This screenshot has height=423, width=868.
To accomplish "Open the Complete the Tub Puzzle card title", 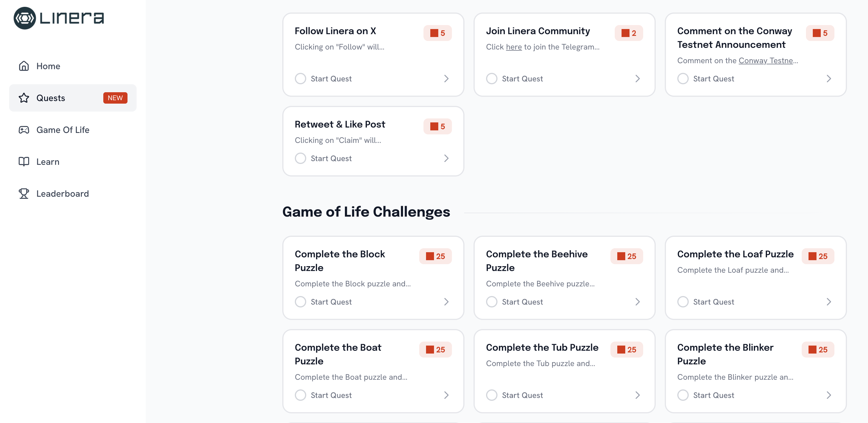I will point(542,348).
